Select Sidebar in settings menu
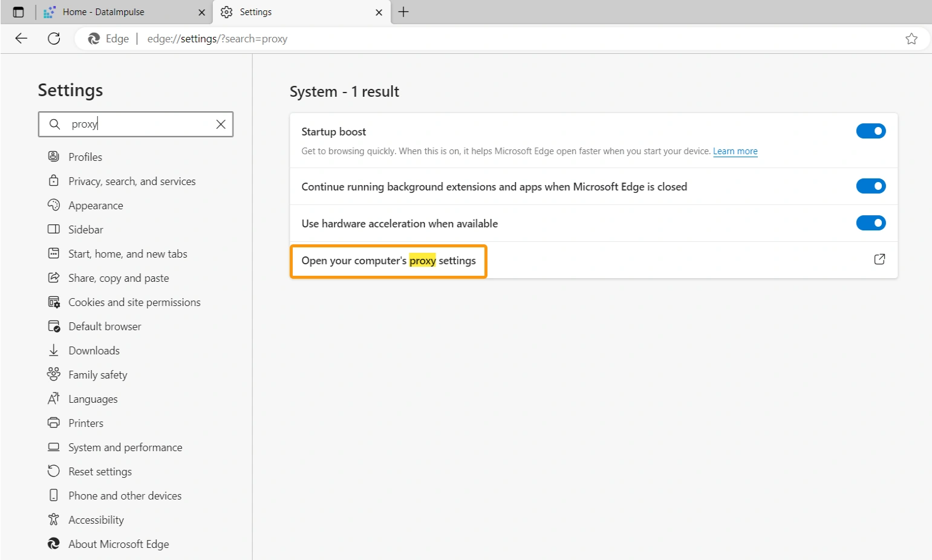 (86, 230)
